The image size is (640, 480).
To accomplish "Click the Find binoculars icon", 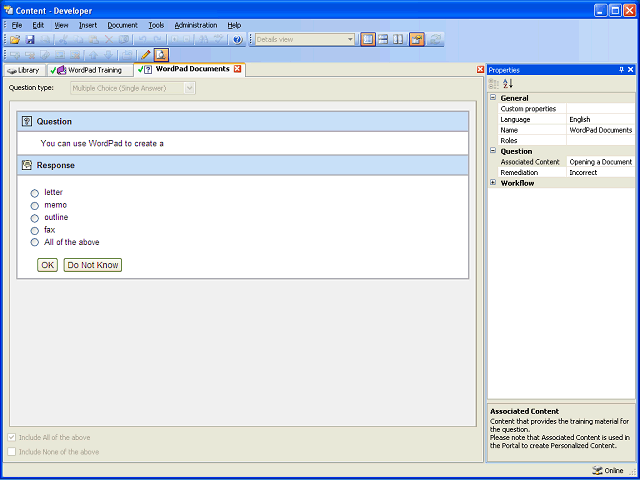I will pos(204,40).
